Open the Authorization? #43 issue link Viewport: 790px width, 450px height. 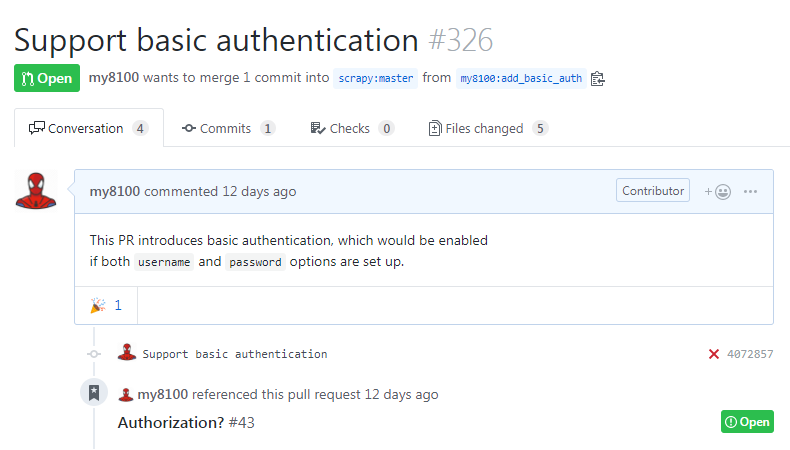pos(186,422)
